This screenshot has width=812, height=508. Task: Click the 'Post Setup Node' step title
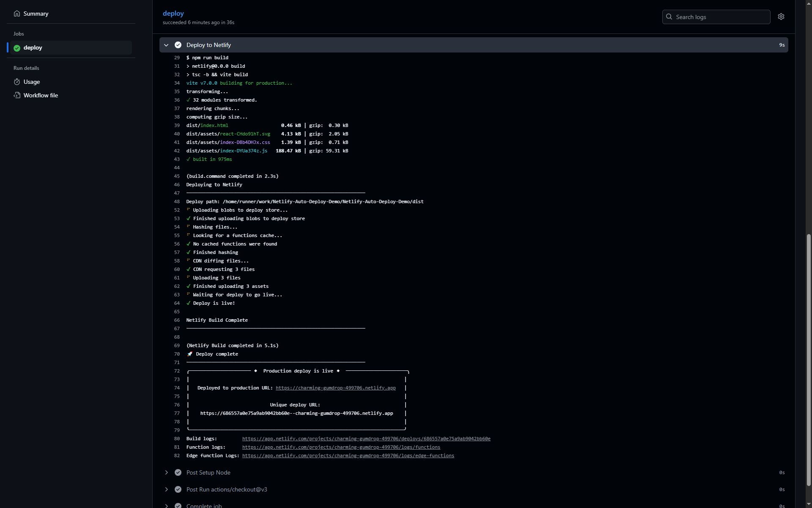(x=208, y=472)
